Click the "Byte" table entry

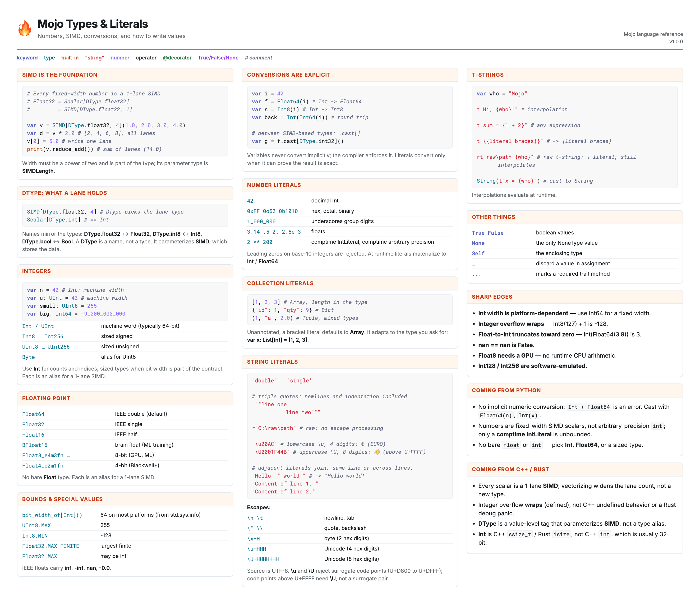pyautogui.click(x=29, y=357)
